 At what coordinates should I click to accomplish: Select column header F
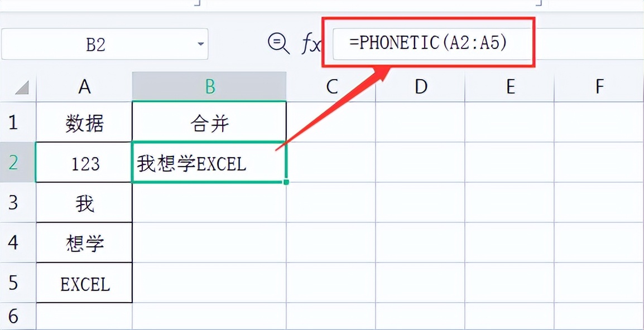599,86
